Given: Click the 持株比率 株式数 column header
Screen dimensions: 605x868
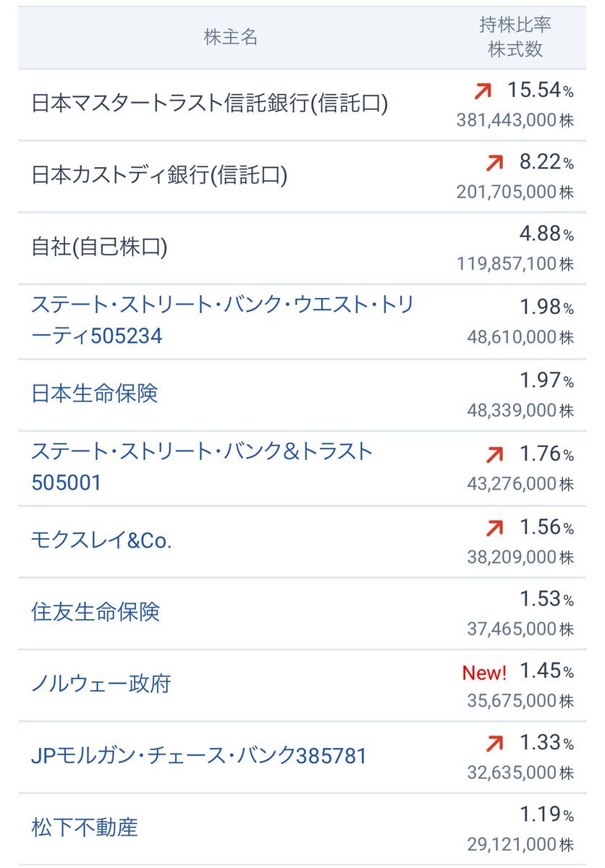Looking at the screenshot, I should click(515, 38).
